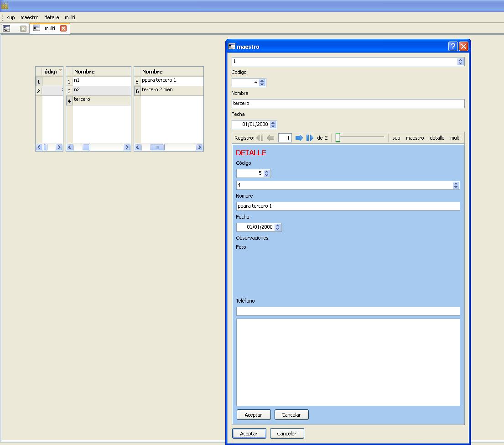Click the Teléfono input field
Screen dimensions: 504x445
348,311
